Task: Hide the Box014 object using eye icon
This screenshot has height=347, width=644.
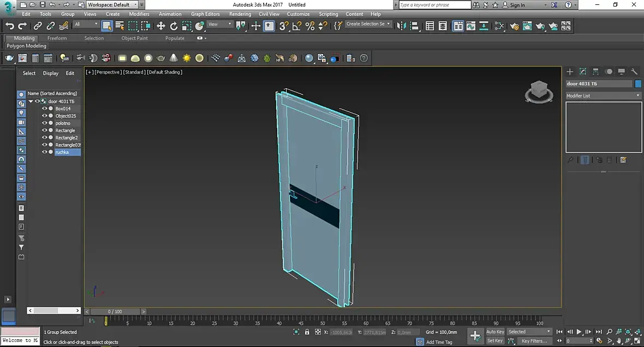Action: (x=45, y=109)
